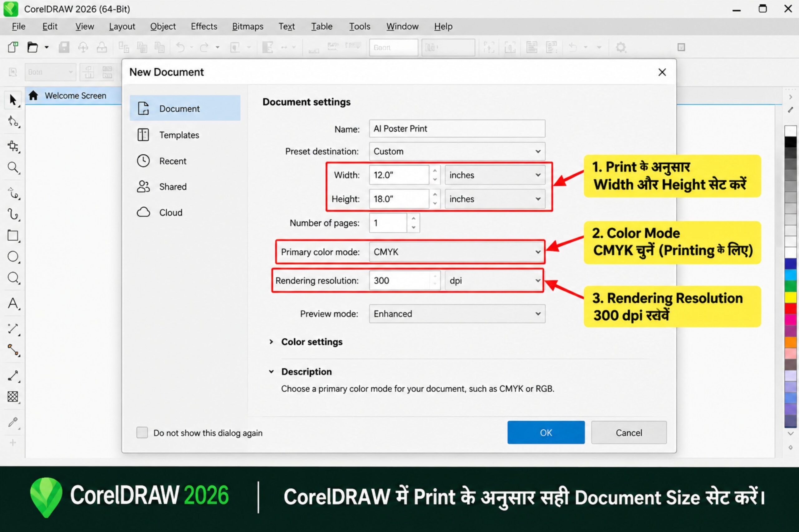Open the dropdown arrow beside Open icon
The image size is (799, 532).
tap(47, 47)
